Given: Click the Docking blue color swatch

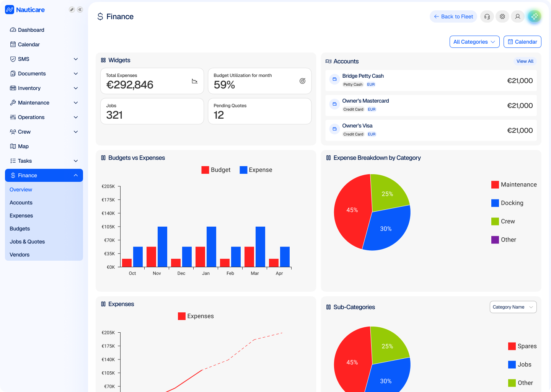Looking at the screenshot, I should click(x=495, y=203).
